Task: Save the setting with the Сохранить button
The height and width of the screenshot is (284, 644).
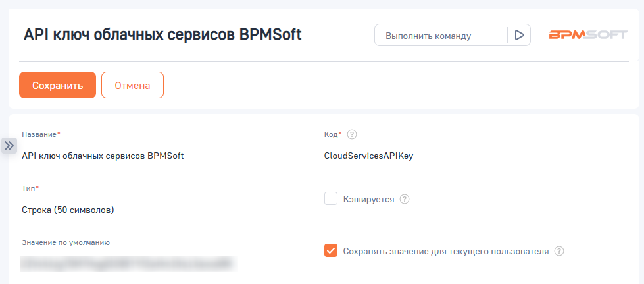Action: [x=57, y=85]
